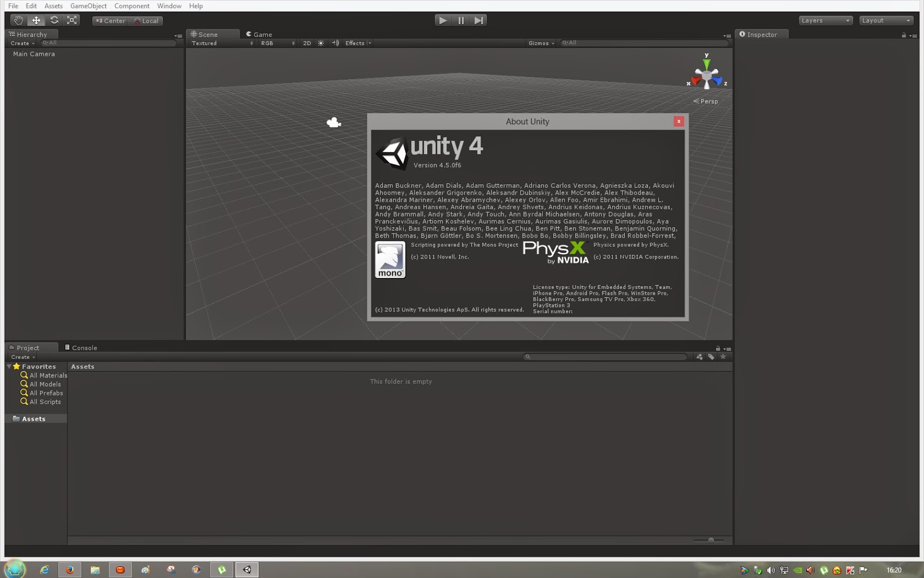Screen dimensions: 924x578
Task: Toggle the Persp projection label
Action: (x=706, y=101)
